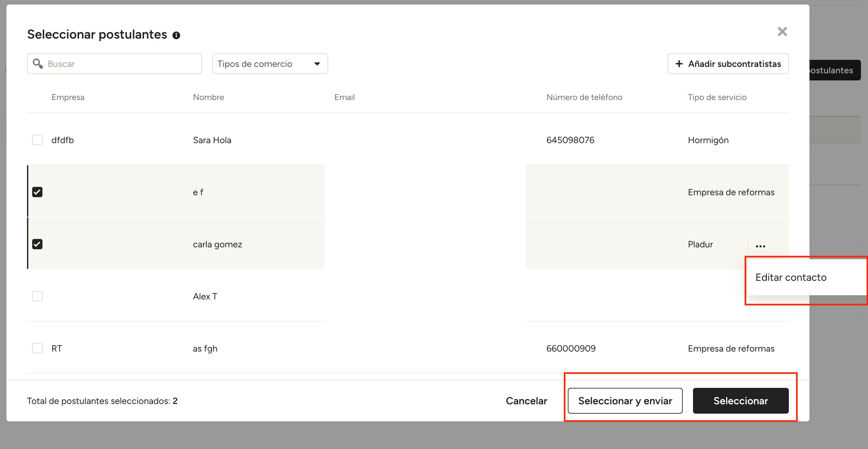Click Cancelar at the dialog footer

[526, 400]
